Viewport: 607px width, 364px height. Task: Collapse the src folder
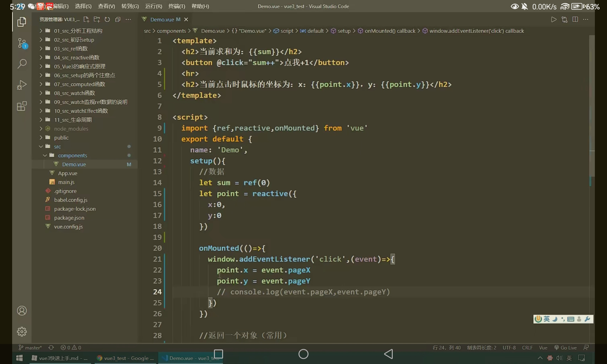coord(57,147)
